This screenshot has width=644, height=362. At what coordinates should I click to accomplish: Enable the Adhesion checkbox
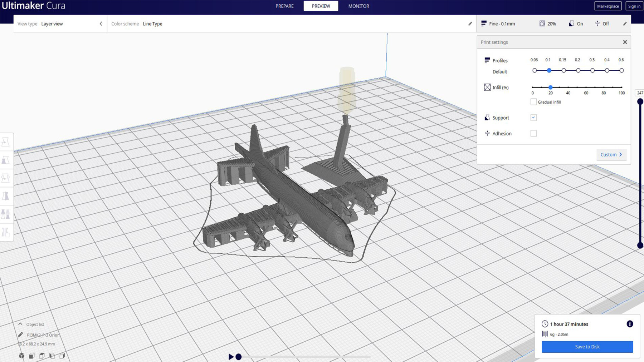[533, 133]
